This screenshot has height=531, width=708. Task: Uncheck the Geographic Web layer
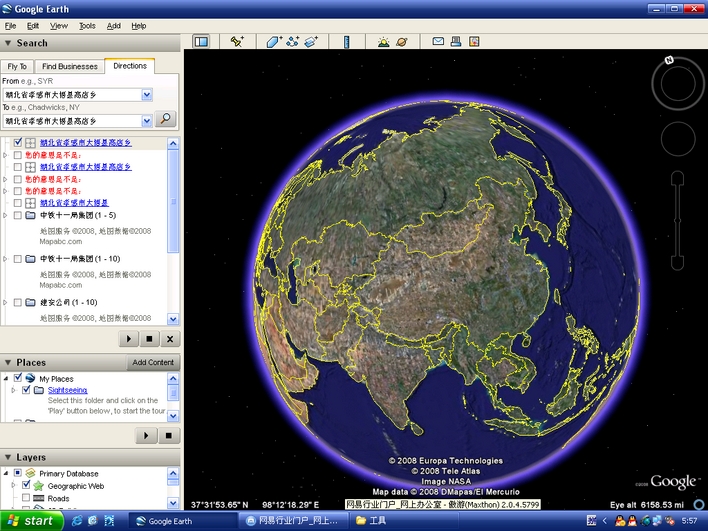click(x=26, y=485)
